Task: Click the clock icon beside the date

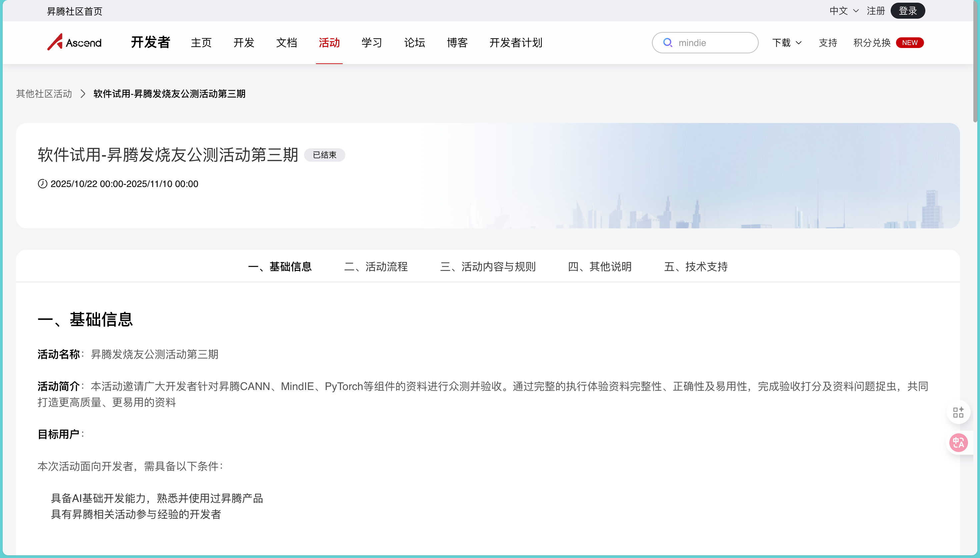Action: point(43,184)
